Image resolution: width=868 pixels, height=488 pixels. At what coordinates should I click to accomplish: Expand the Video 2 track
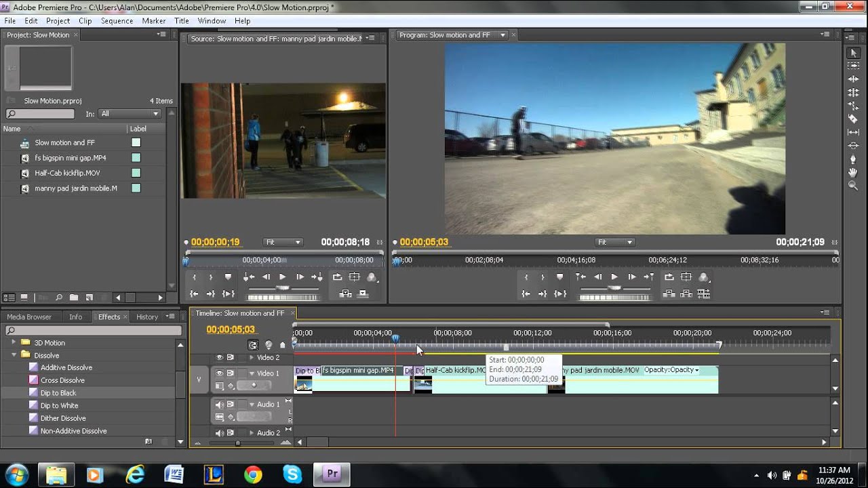click(252, 357)
